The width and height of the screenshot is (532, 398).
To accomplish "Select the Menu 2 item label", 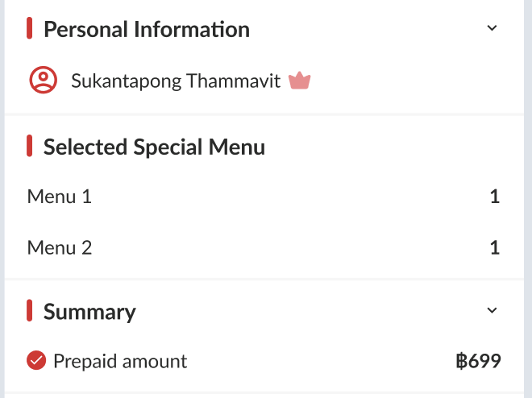I will tap(60, 247).
